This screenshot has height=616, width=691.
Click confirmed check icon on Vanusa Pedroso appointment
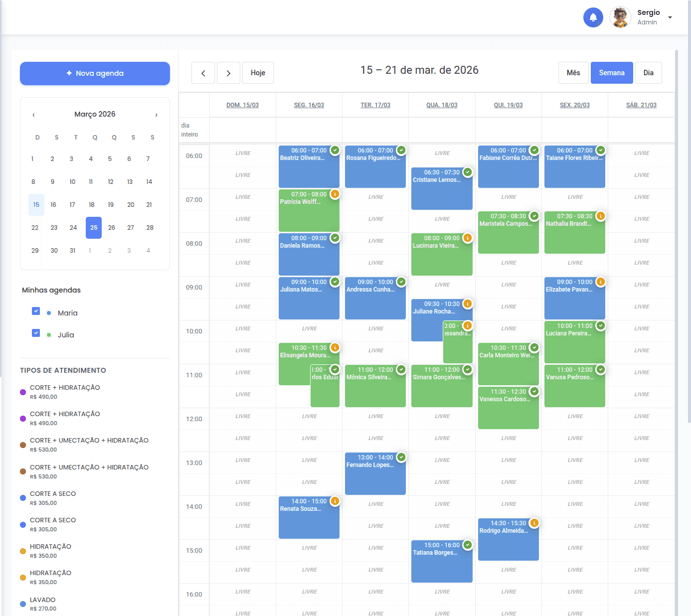tap(601, 369)
